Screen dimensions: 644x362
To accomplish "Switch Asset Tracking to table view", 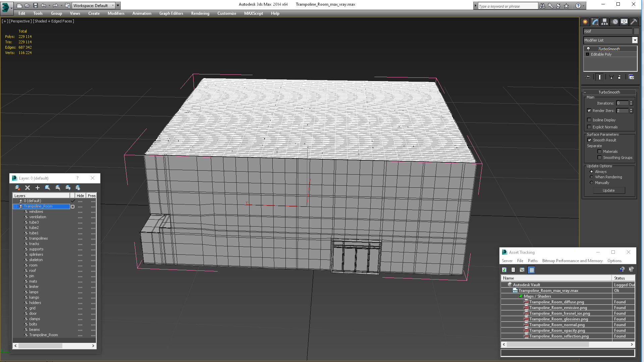I will (x=531, y=270).
